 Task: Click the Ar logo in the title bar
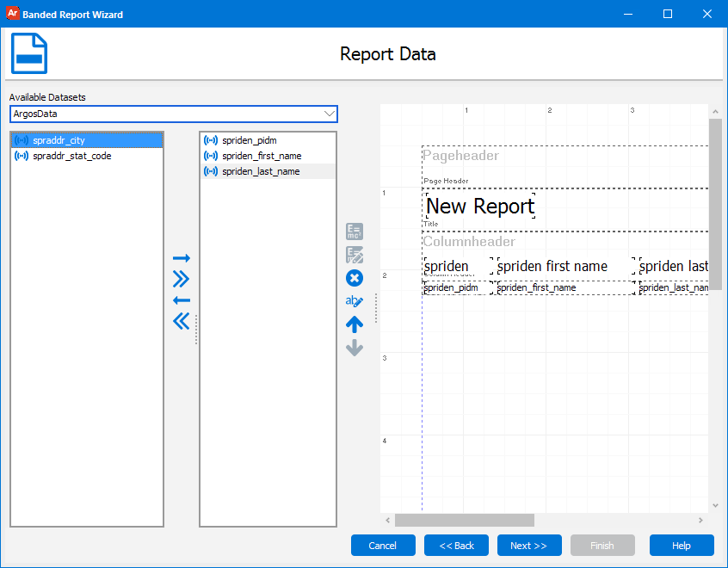[x=11, y=13]
